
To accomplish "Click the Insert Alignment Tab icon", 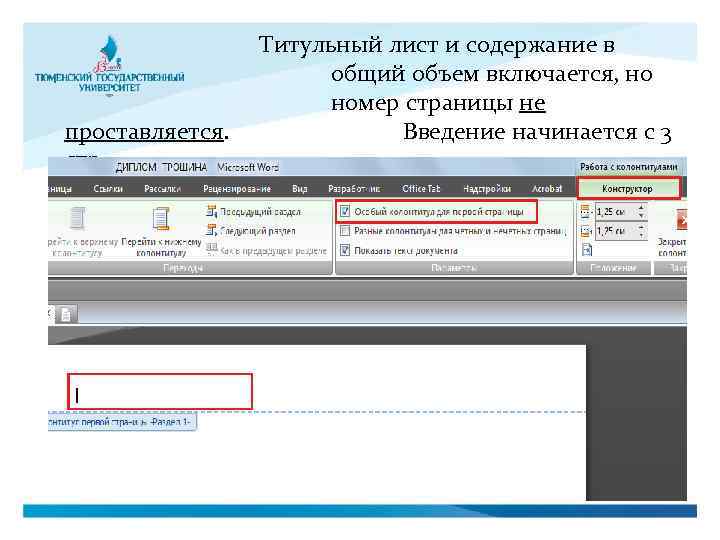I will (x=586, y=250).
